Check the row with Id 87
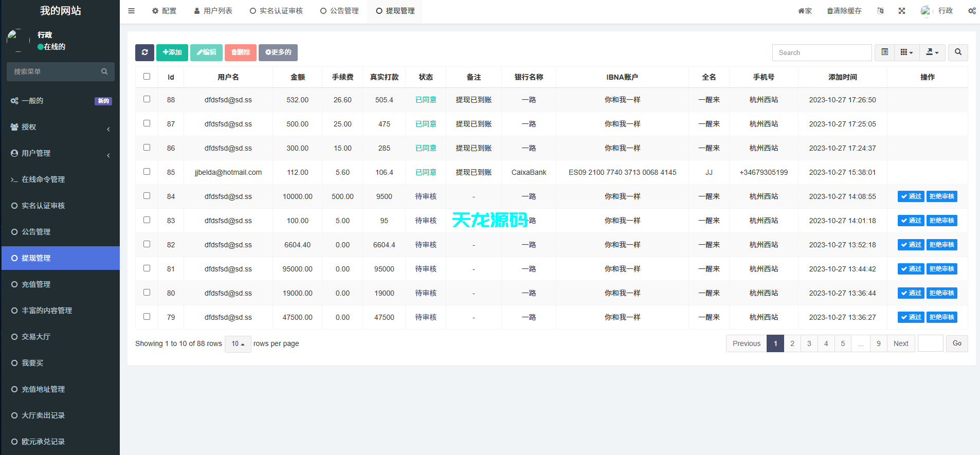This screenshot has width=980, height=455. 147,123
